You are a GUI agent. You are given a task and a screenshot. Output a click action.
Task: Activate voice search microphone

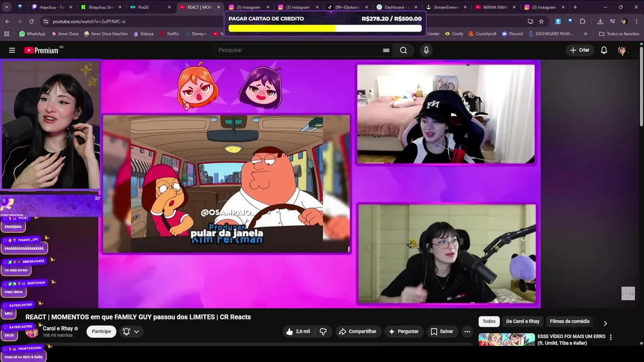[x=426, y=50]
